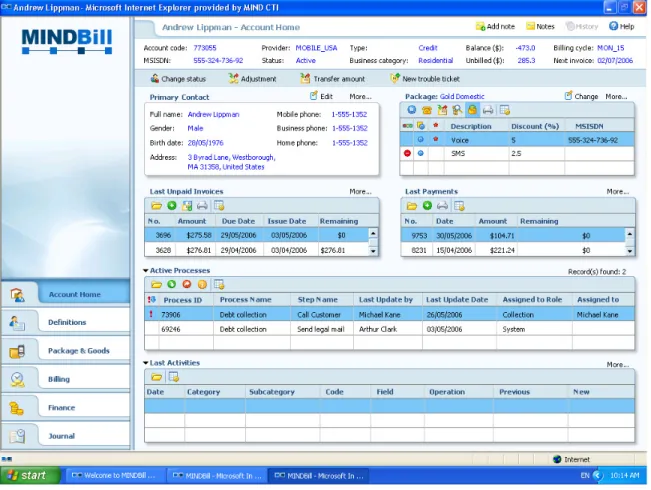Click the table settings icon in Package toolbar
Screen dimensions: 651x490
tap(504, 110)
